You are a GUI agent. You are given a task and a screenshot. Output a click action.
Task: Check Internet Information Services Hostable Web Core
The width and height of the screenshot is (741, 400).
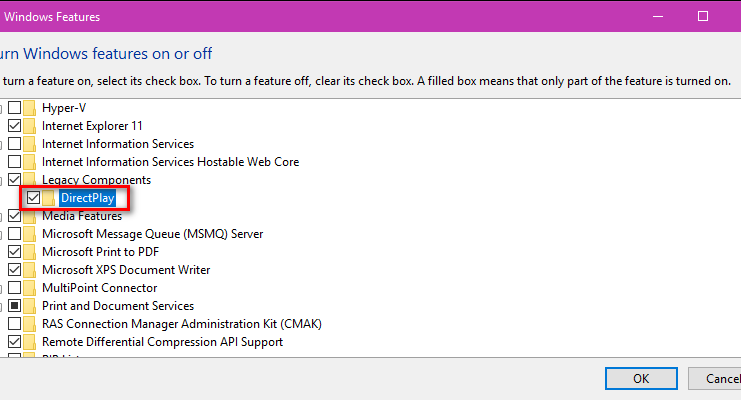tap(15, 162)
